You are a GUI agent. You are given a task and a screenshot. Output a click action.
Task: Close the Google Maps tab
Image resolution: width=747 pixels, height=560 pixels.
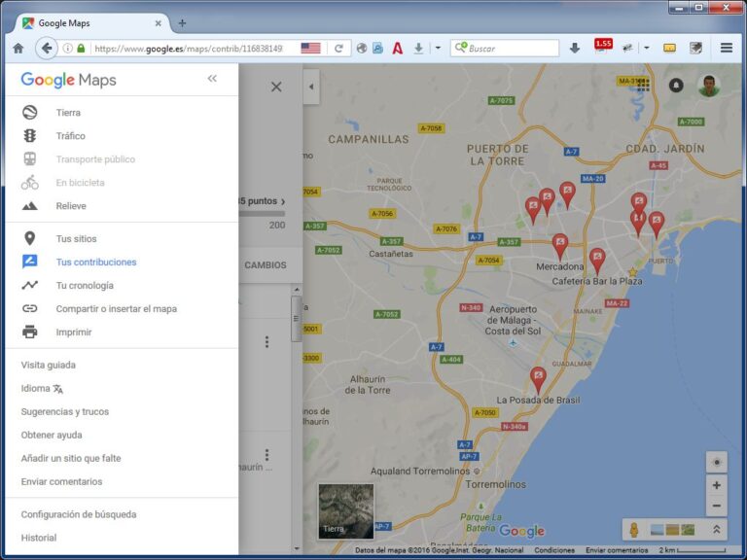coord(159,23)
